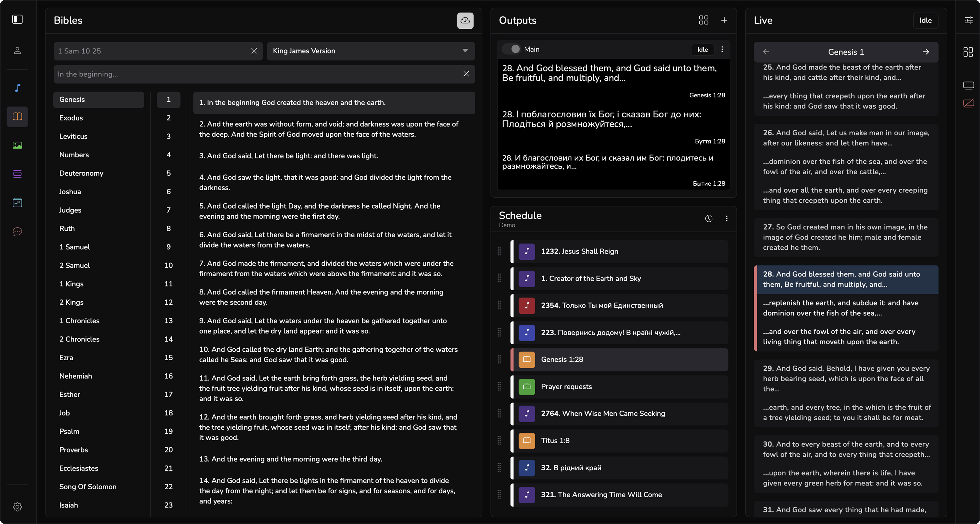Open the user profile icon
The image size is (980, 524).
17,51
